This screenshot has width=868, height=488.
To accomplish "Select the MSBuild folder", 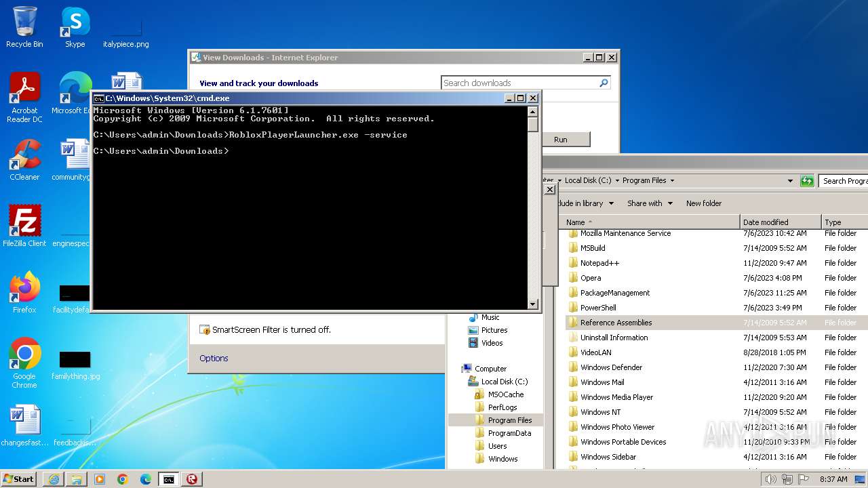I will pos(592,248).
